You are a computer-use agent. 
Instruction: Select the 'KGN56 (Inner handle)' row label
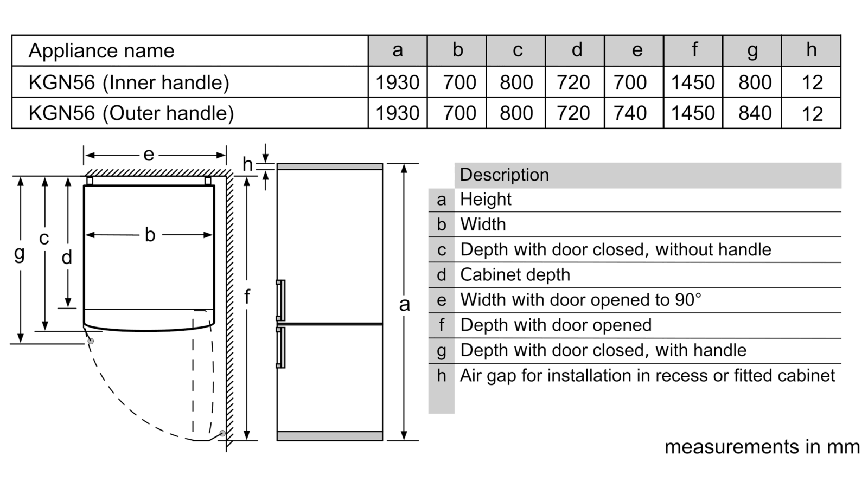click(x=129, y=82)
